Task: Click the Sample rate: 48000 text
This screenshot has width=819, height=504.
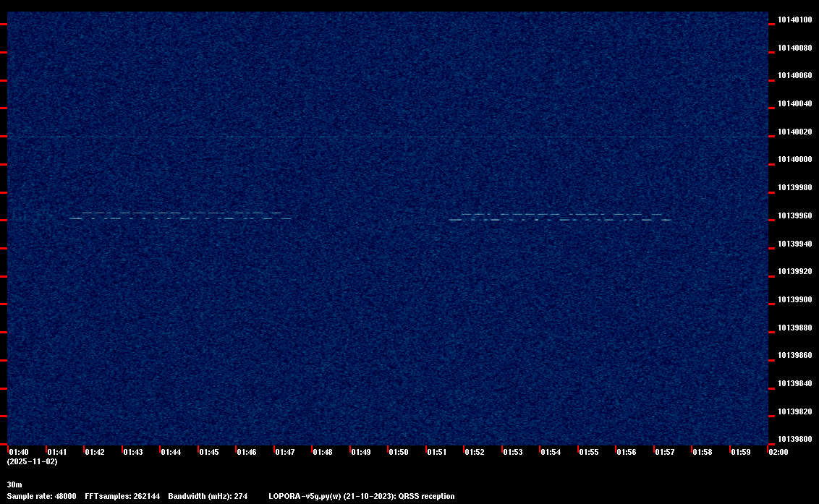Action: point(42,496)
